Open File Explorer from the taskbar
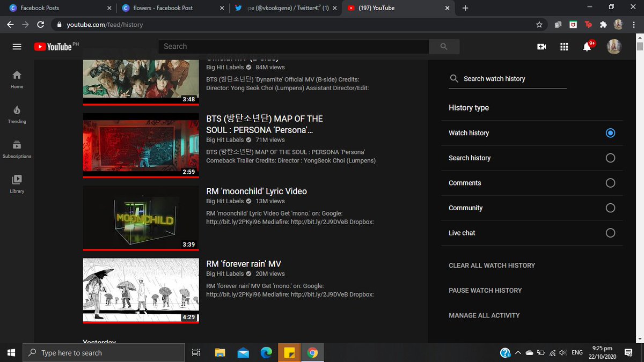This screenshot has width=644, height=362. tap(220, 352)
